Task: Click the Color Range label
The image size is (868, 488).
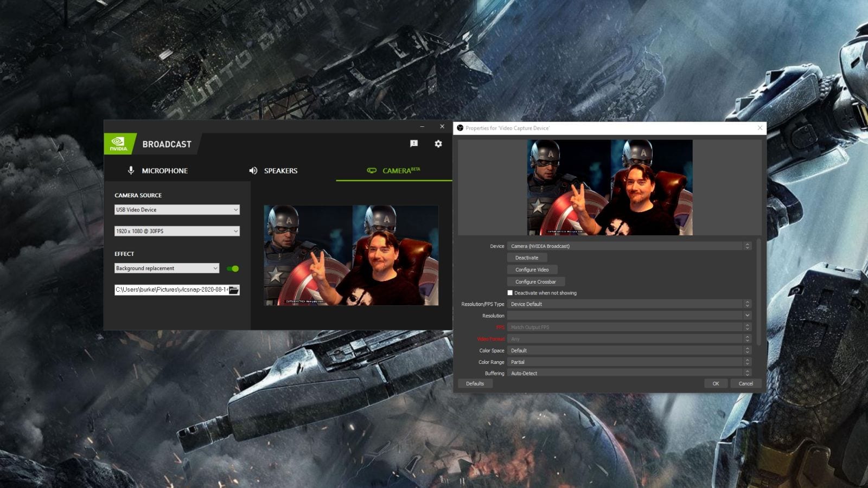Action: click(x=492, y=362)
